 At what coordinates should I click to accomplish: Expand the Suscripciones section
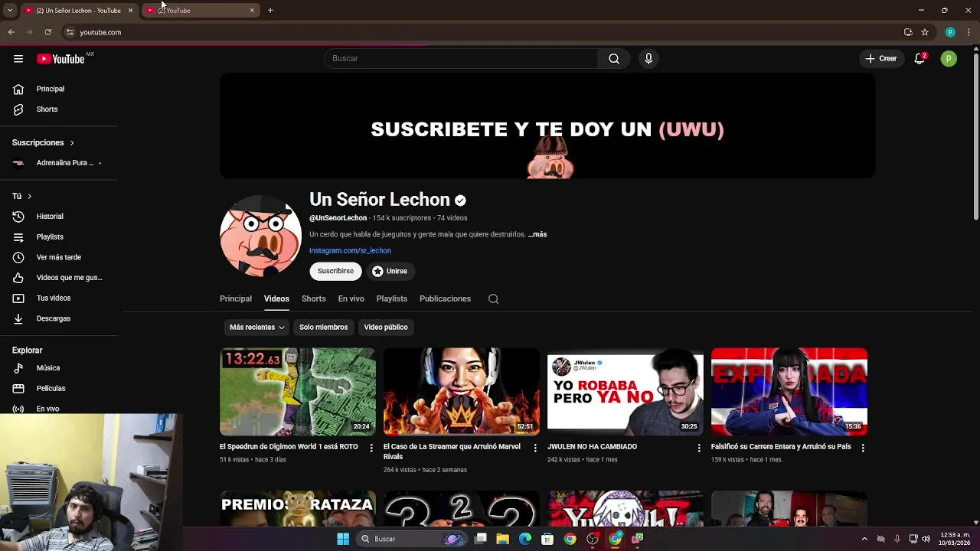point(43,142)
